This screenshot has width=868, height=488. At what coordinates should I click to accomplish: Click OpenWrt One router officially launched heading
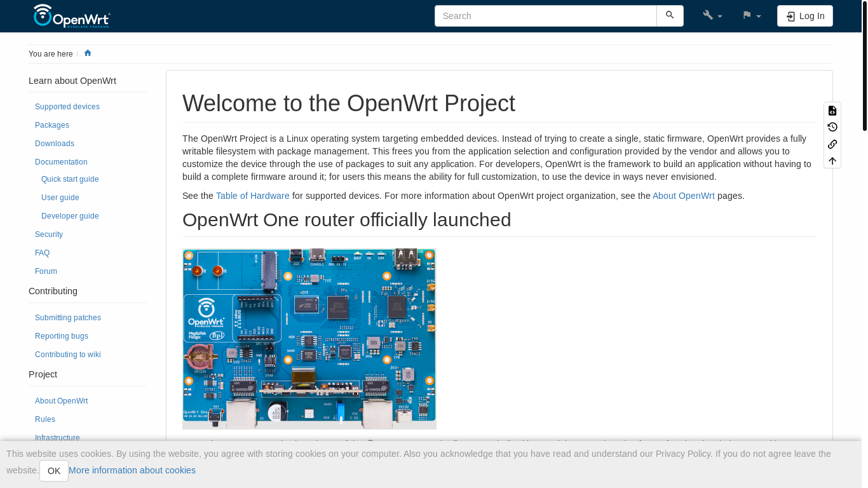pos(347,220)
